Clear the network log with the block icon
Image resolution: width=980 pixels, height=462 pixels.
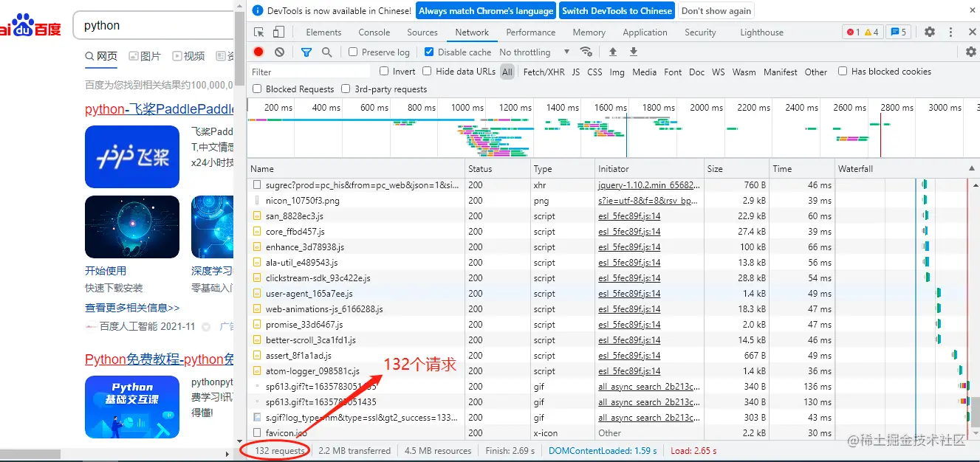[279, 52]
